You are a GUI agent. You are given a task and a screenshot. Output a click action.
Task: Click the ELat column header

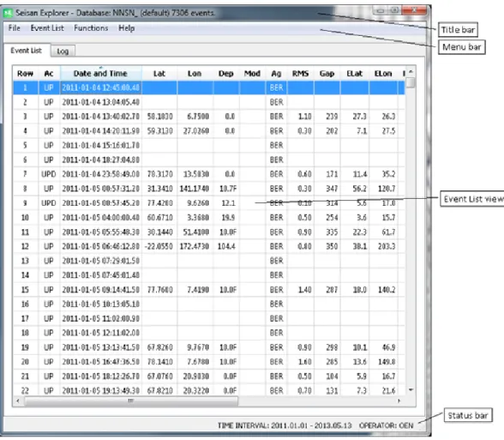click(x=355, y=74)
